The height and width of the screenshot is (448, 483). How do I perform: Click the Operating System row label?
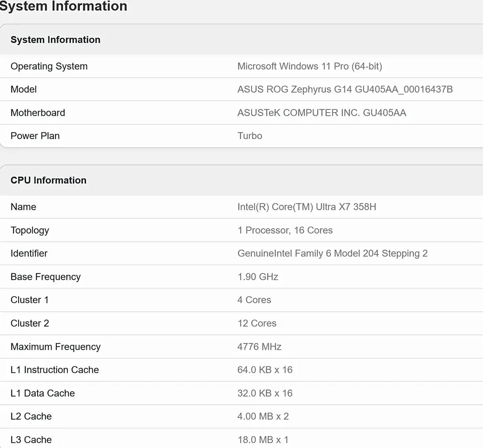(49, 66)
